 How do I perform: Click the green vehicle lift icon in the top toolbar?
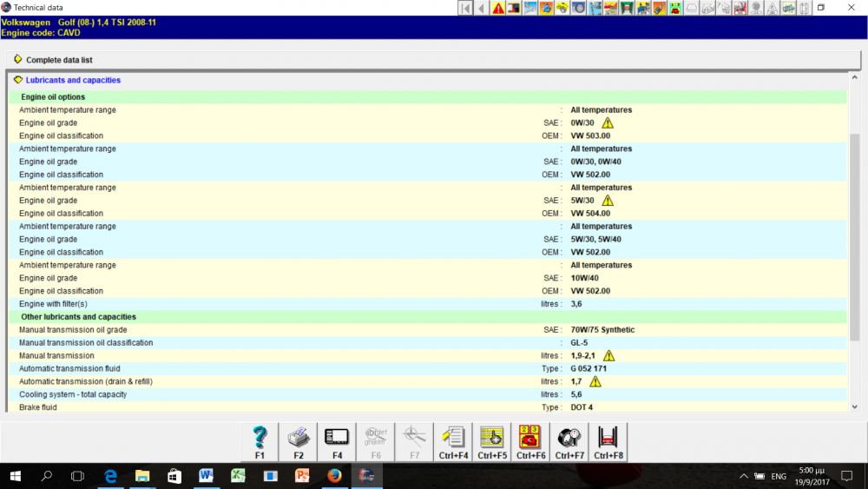(628, 8)
